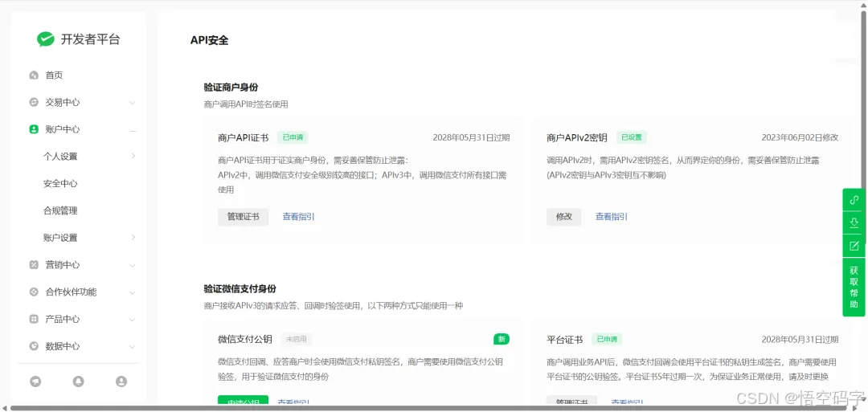Click the 开发者平台 title text
868x412 pixels.
pyautogui.click(x=90, y=39)
